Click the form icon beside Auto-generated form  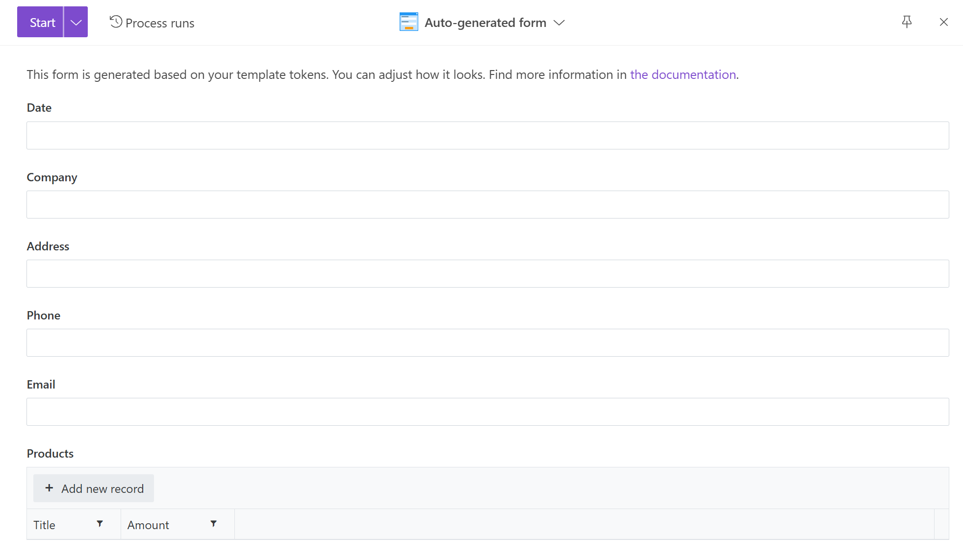click(x=408, y=22)
